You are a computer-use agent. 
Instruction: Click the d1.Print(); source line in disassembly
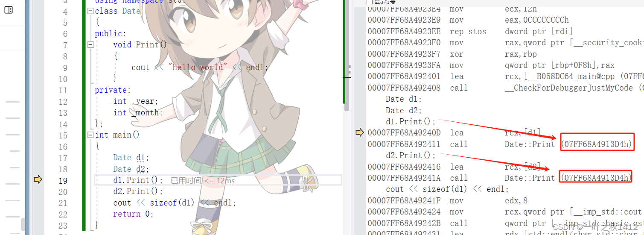(411, 121)
